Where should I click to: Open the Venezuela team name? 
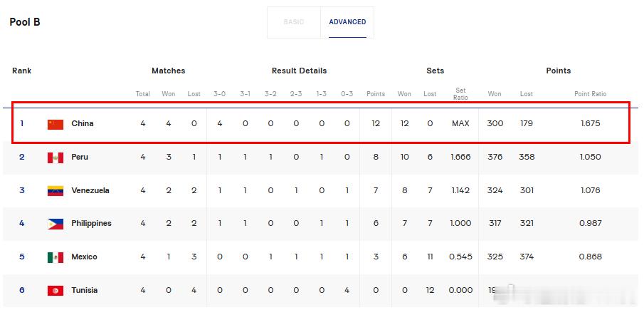coord(90,190)
